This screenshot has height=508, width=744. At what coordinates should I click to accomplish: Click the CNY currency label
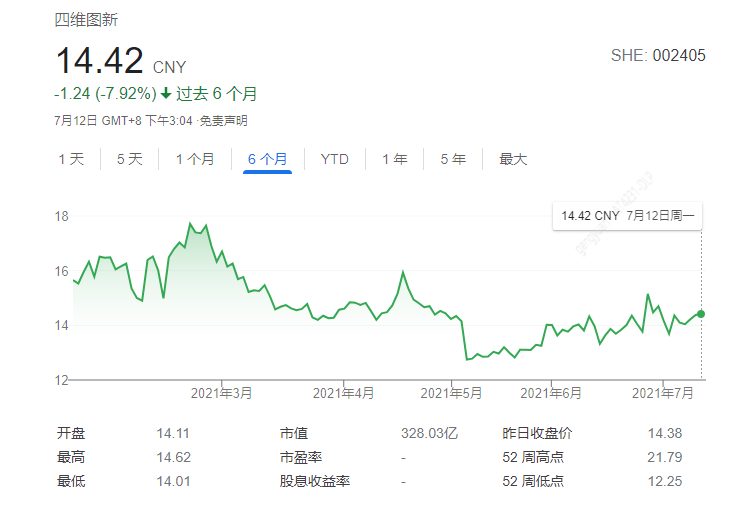pyautogui.click(x=169, y=67)
